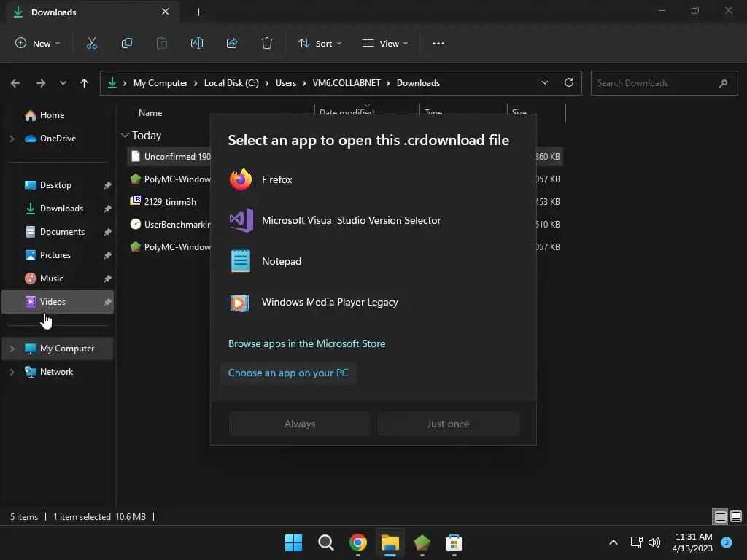Click My Computer in address breadcrumb

click(x=160, y=83)
